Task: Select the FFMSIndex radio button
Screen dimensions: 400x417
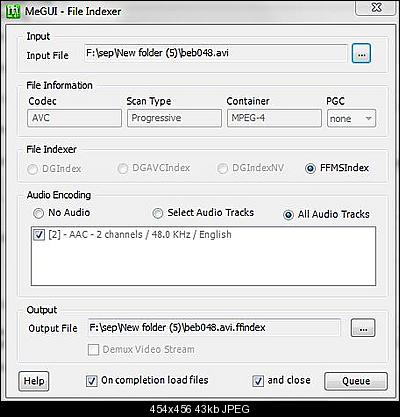Action: pyautogui.click(x=310, y=168)
